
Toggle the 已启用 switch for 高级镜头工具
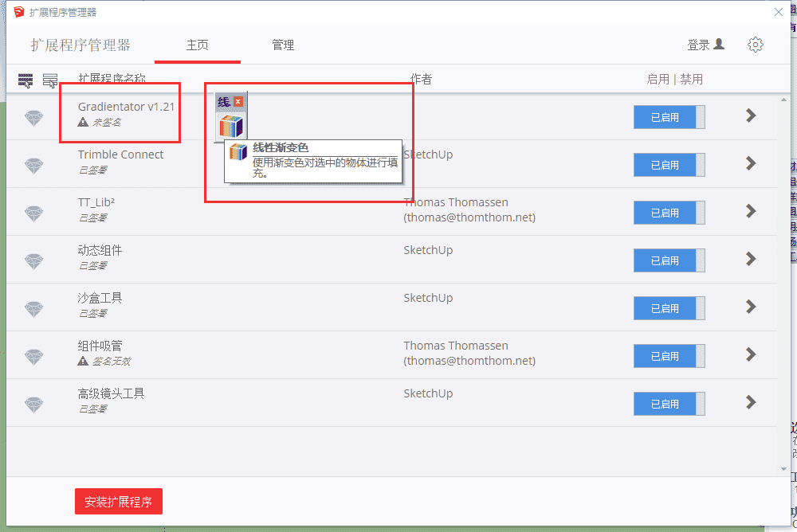(x=669, y=404)
